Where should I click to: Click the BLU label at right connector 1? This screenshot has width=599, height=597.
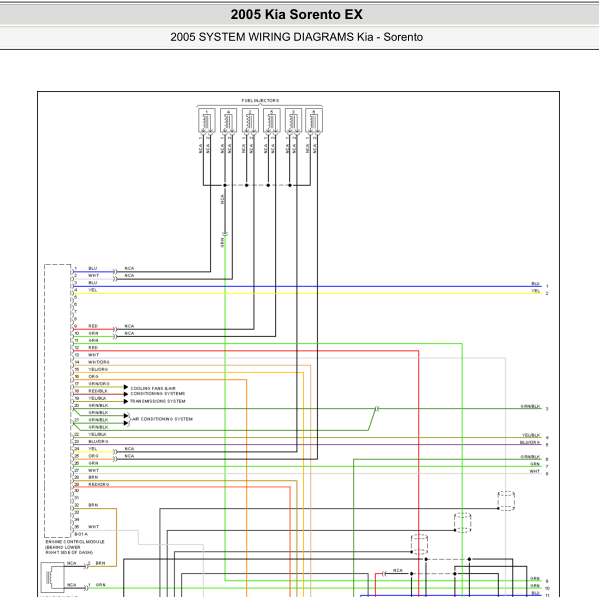coord(536,283)
